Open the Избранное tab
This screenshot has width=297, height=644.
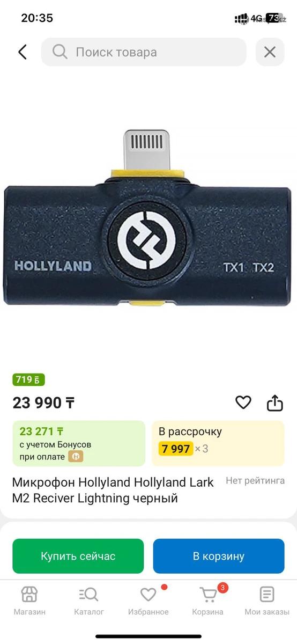148,601
